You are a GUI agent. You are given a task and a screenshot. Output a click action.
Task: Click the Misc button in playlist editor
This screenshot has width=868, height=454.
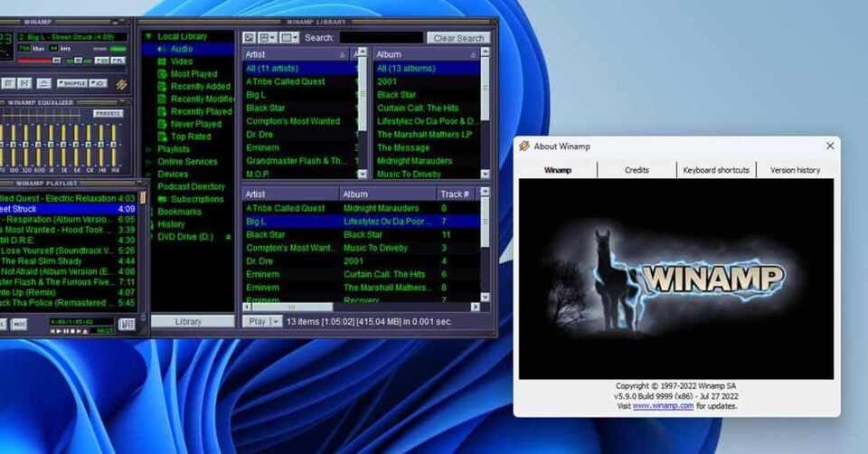(x=19, y=324)
